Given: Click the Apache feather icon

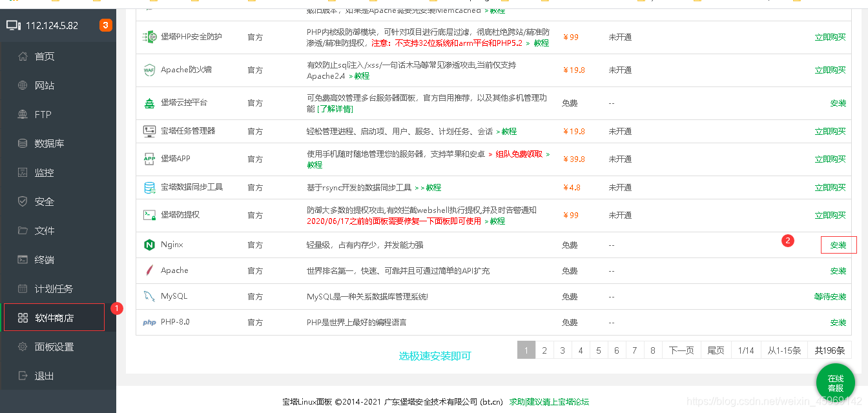Looking at the screenshot, I should click(149, 270).
